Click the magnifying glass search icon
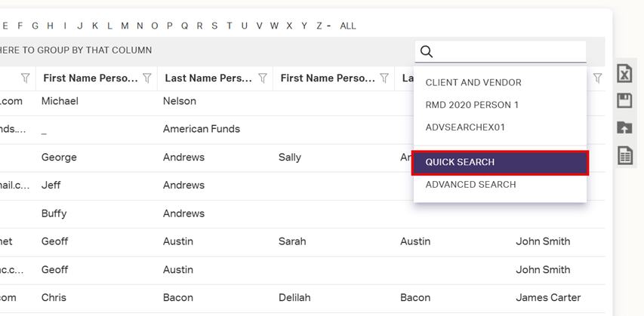644x316 pixels. coord(427,51)
